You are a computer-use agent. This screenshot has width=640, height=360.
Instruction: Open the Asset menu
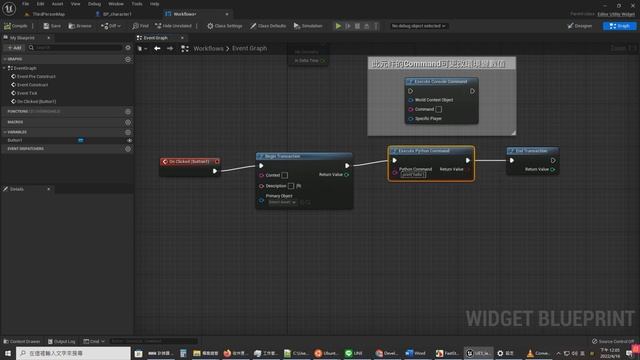(x=58, y=4)
